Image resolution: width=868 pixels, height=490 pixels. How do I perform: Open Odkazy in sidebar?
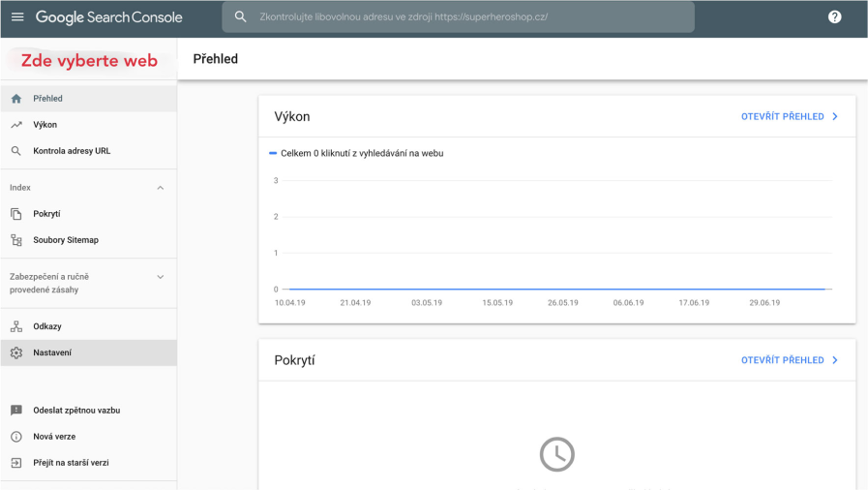coord(89,326)
